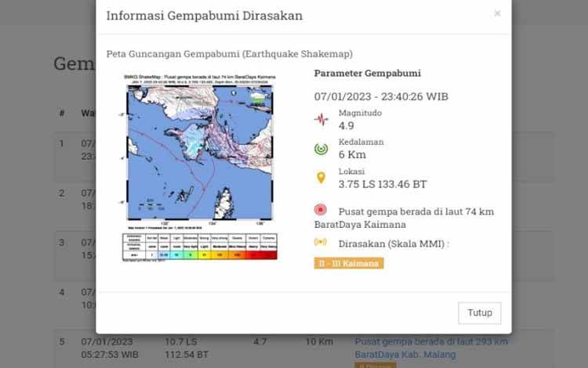Click the 'Dirasakan (Skala MMI) :' label
This screenshot has height=368, width=588.
click(x=394, y=244)
